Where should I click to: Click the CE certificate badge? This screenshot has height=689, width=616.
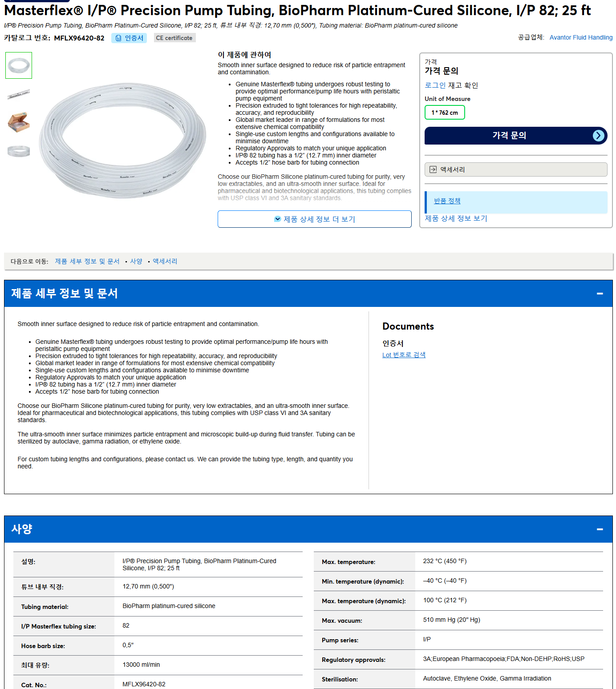coord(174,38)
